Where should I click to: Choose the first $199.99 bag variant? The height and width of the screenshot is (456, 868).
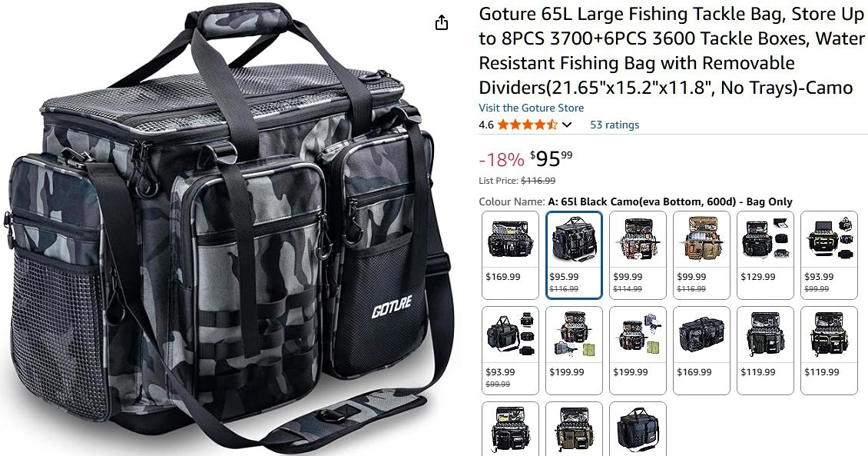point(574,350)
